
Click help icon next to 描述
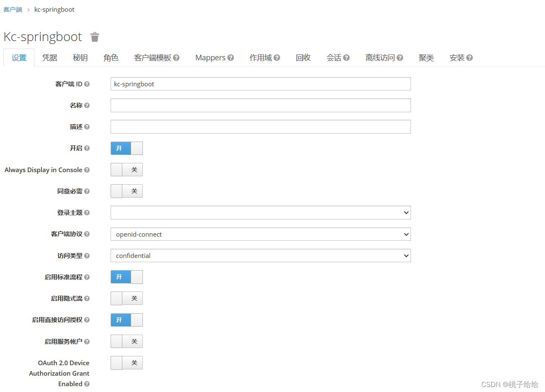point(87,127)
